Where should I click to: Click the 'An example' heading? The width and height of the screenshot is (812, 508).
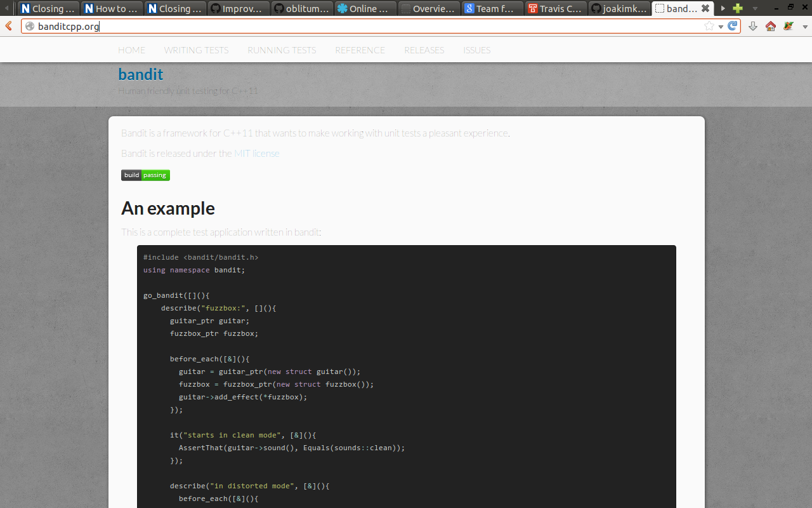[168, 208]
